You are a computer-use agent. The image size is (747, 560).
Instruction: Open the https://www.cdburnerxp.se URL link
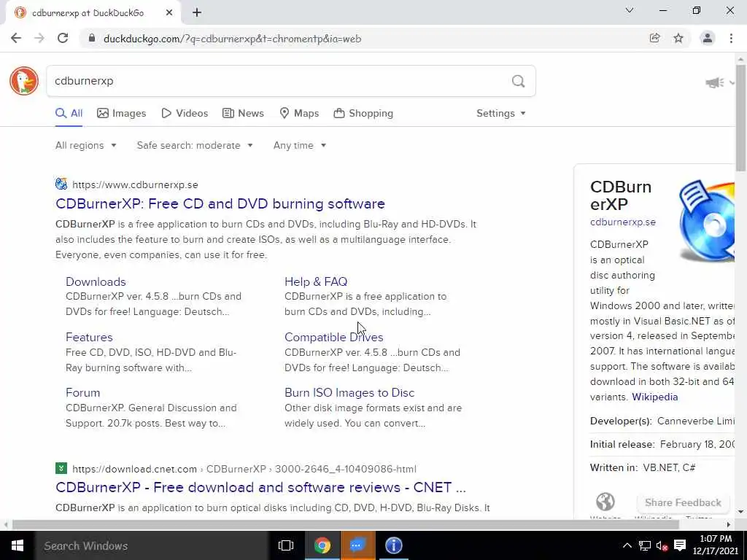pyautogui.click(x=135, y=184)
